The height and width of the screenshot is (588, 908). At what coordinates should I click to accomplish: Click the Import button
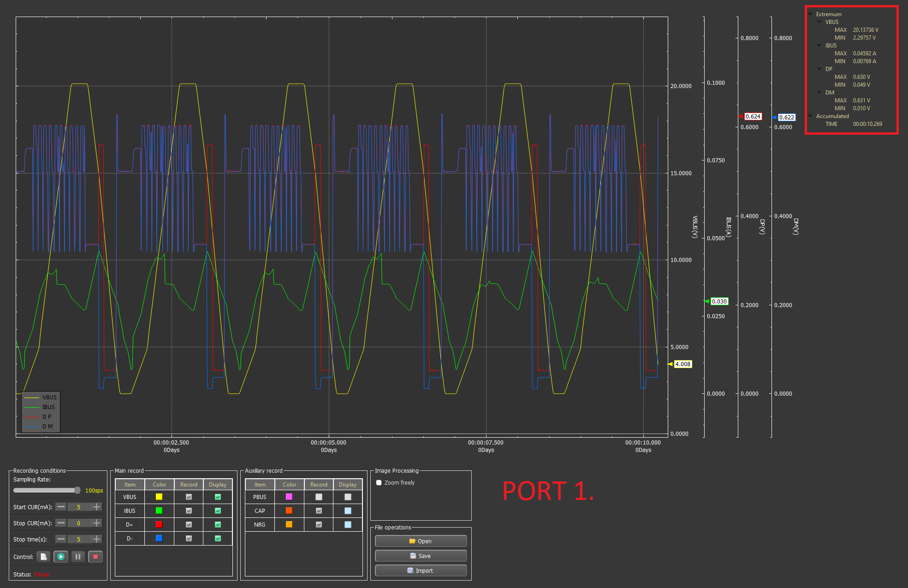421,571
